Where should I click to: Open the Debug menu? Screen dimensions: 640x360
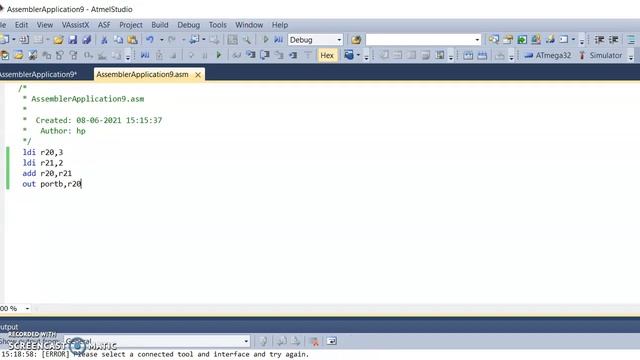(189, 25)
